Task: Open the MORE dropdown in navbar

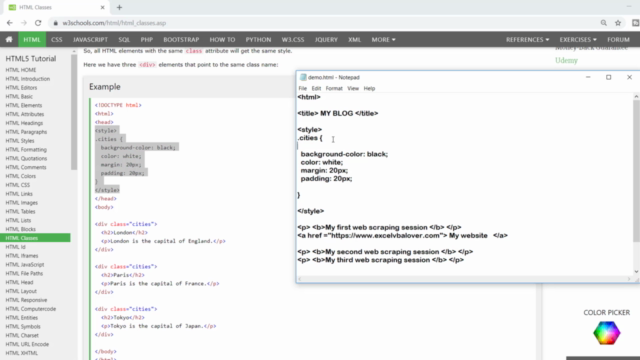Action: tap(383, 40)
